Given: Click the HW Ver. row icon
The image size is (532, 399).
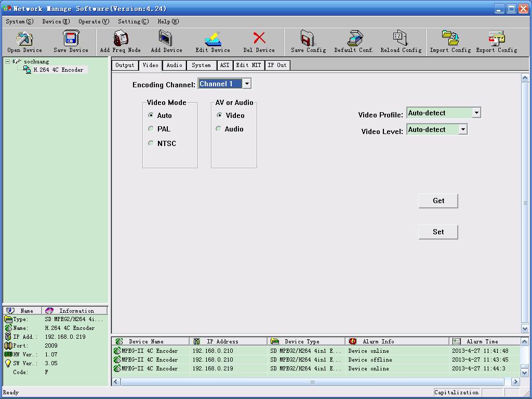Looking at the screenshot, I should [8, 354].
